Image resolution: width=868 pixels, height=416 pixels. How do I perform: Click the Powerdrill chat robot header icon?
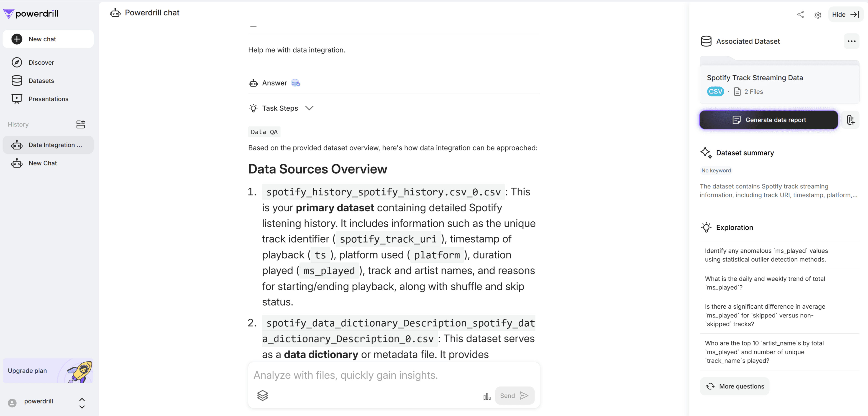(115, 13)
